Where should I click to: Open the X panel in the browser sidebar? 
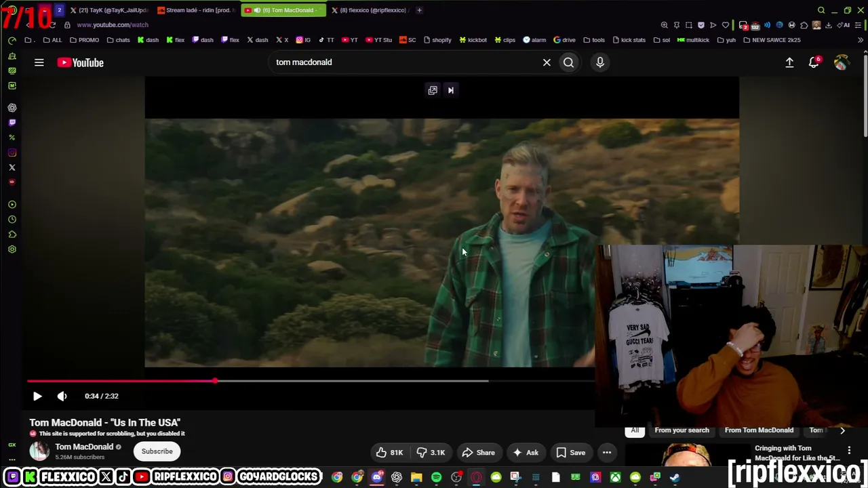(x=12, y=167)
